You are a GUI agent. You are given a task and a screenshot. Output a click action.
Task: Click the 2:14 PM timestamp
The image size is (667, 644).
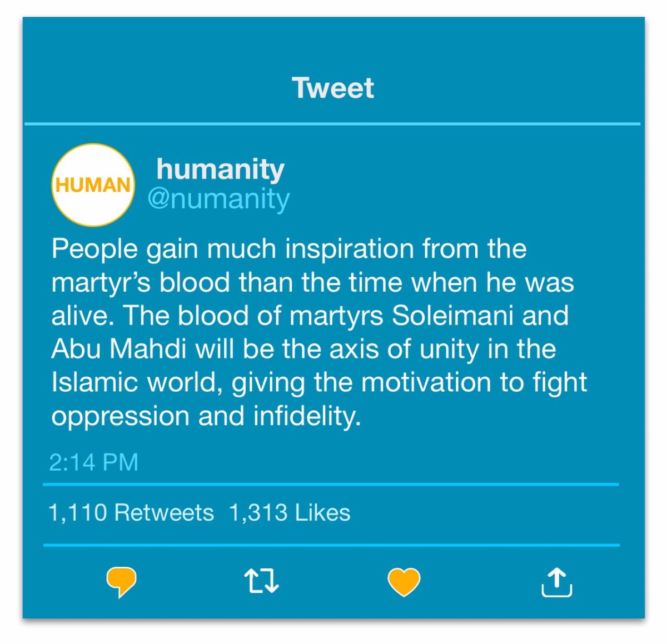click(x=94, y=461)
